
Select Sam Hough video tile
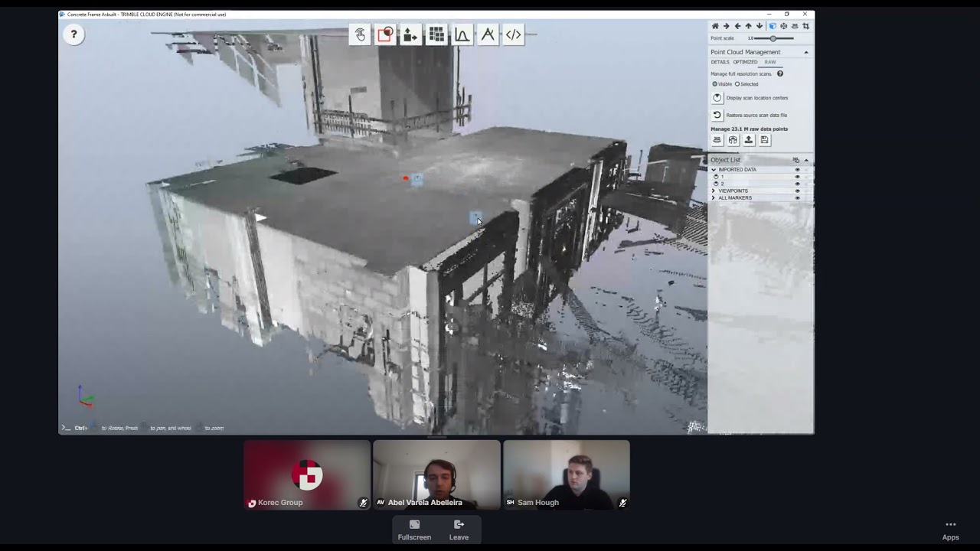tap(567, 474)
